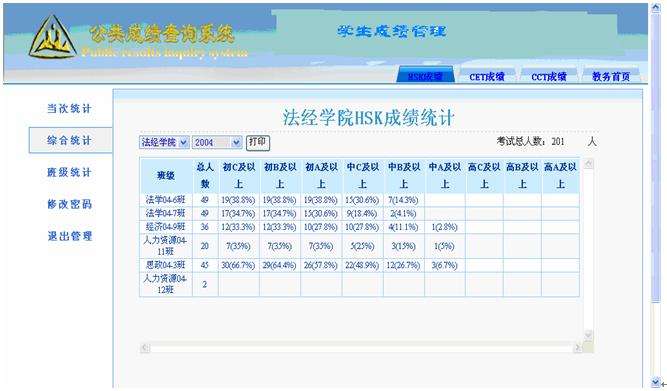The height and width of the screenshot is (391, 667).
Task: Select the 经济04-9班 row name
Action: point(165,227)
